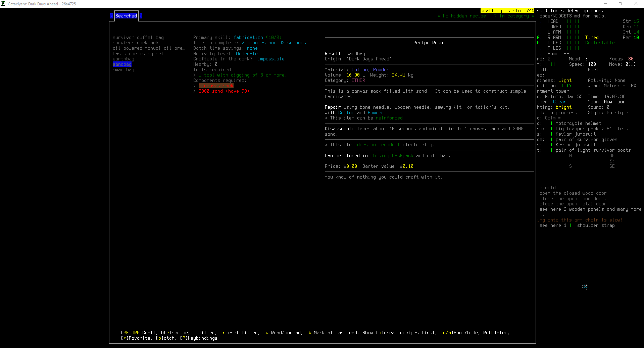The width and height of the screenshot is (644, 348).
Task: Open the Keybindings screen
Action: pyautogui.click(x=199, y=338)
